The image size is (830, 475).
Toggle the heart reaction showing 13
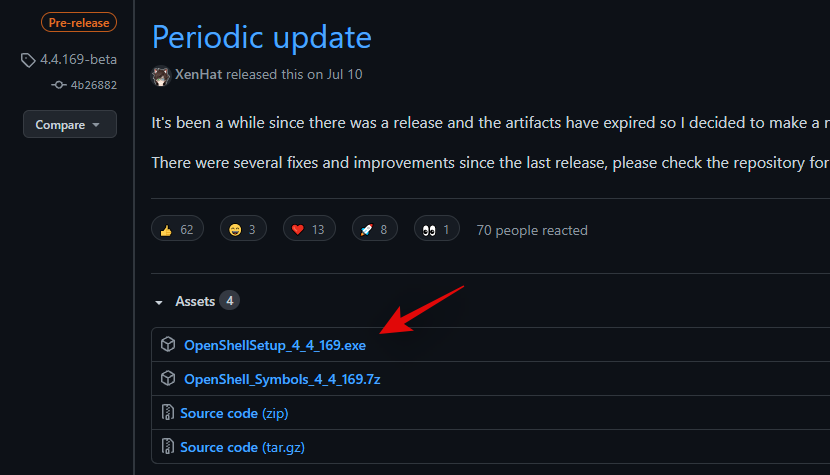(x=309, y=229)
